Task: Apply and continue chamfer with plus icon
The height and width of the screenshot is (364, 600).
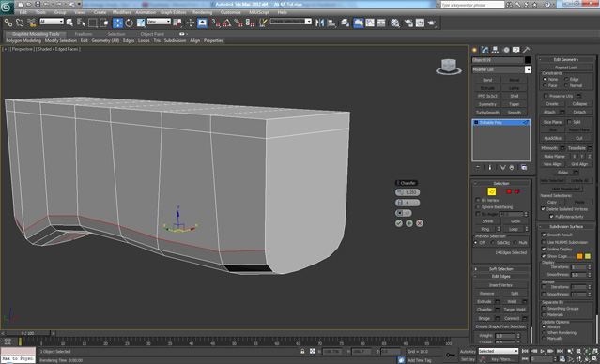Action: [x=409, y=223]
